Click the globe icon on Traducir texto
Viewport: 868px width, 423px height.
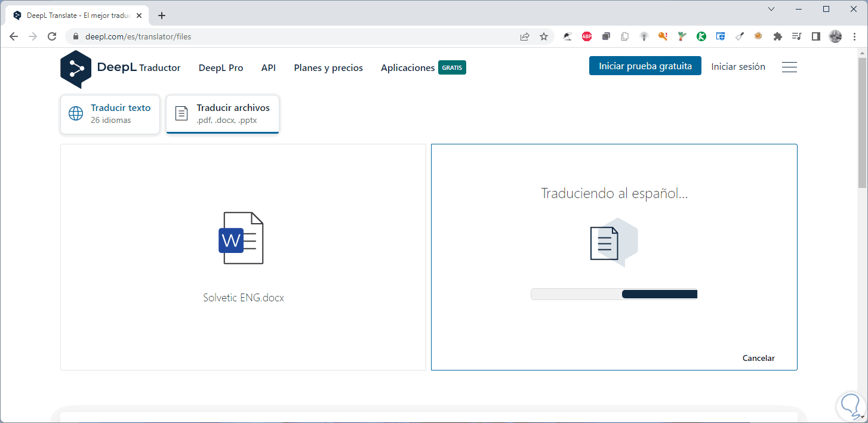76,113
